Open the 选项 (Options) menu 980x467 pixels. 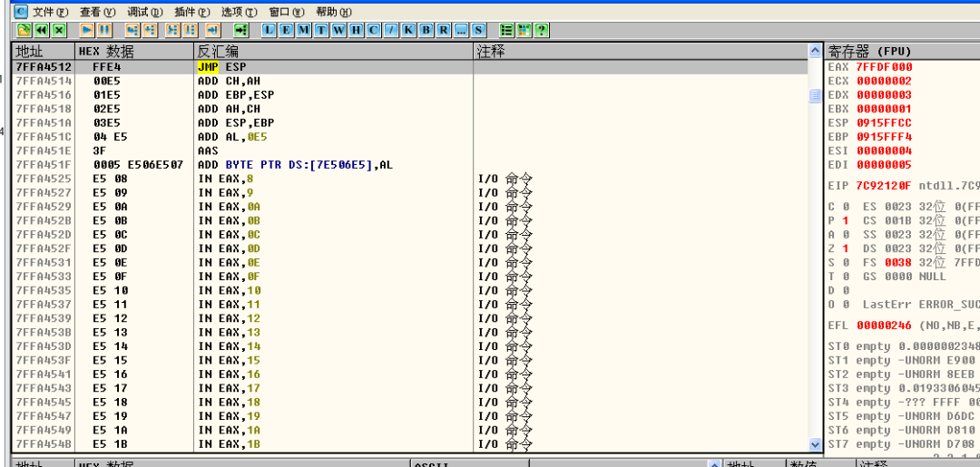coord(240,12)
